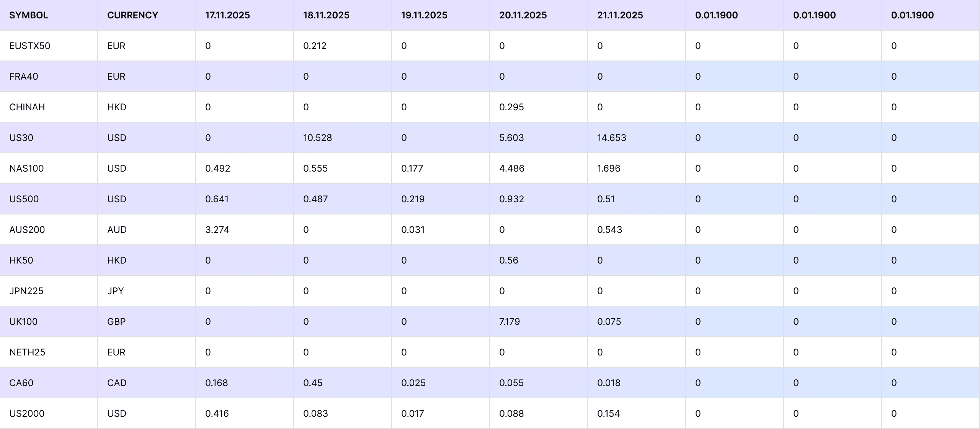Click UK100 value 7.179
This screenshot has width=980, height=429.
point(510,322)
